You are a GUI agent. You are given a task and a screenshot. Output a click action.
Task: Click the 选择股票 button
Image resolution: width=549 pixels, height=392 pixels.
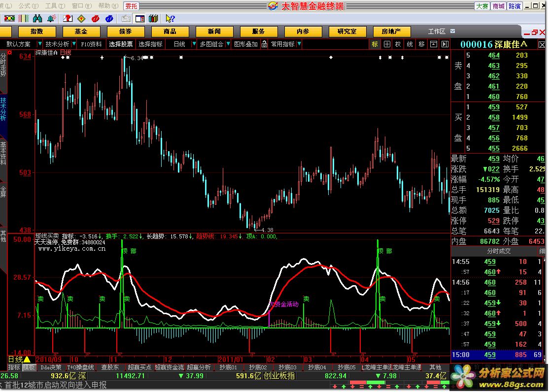(x=121, y=44)
